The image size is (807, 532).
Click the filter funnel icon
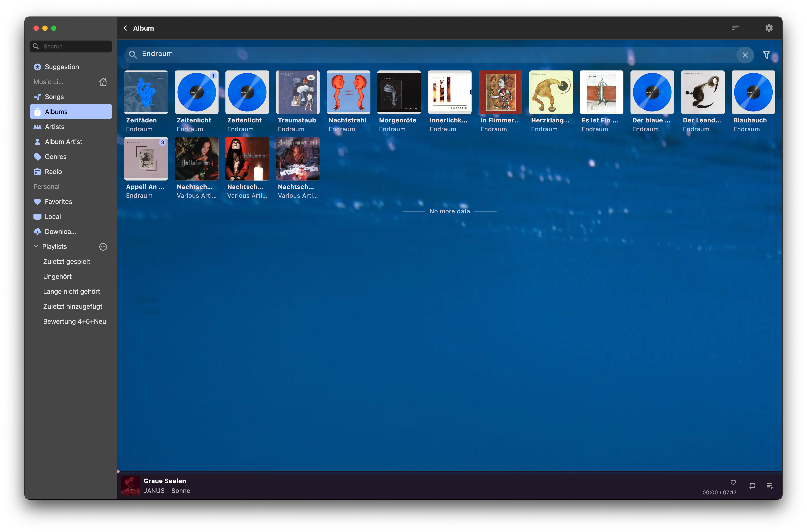(x=766, y=55)
